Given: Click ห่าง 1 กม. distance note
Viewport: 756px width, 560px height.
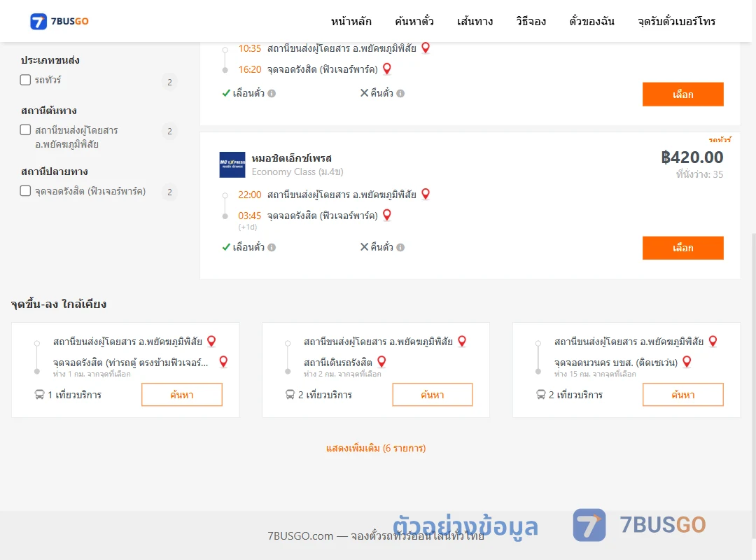Looking at the screenshot, I should pos(92,374).
